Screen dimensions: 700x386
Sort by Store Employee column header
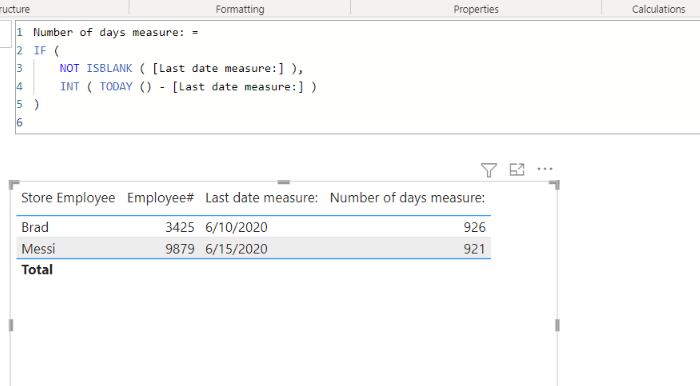[68, 198]
